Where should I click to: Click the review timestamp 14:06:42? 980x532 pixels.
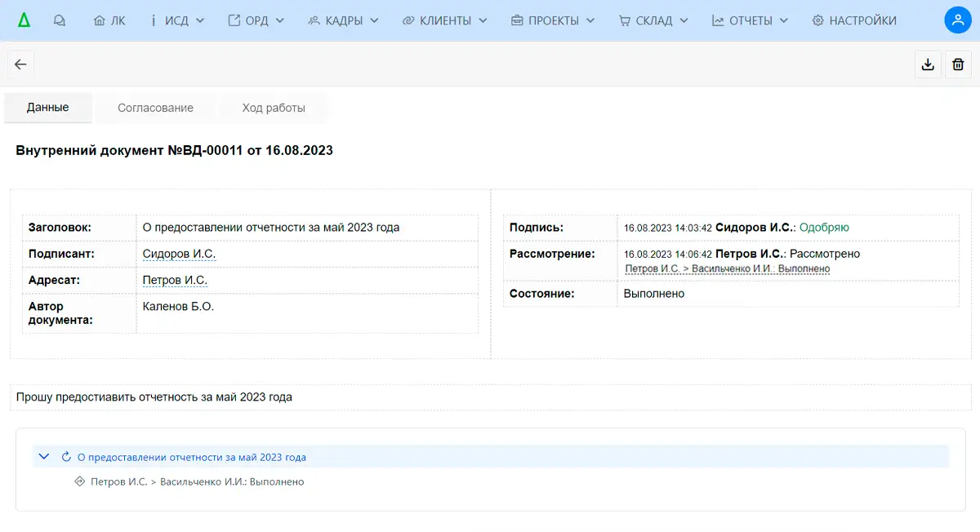tap(668, 254)
